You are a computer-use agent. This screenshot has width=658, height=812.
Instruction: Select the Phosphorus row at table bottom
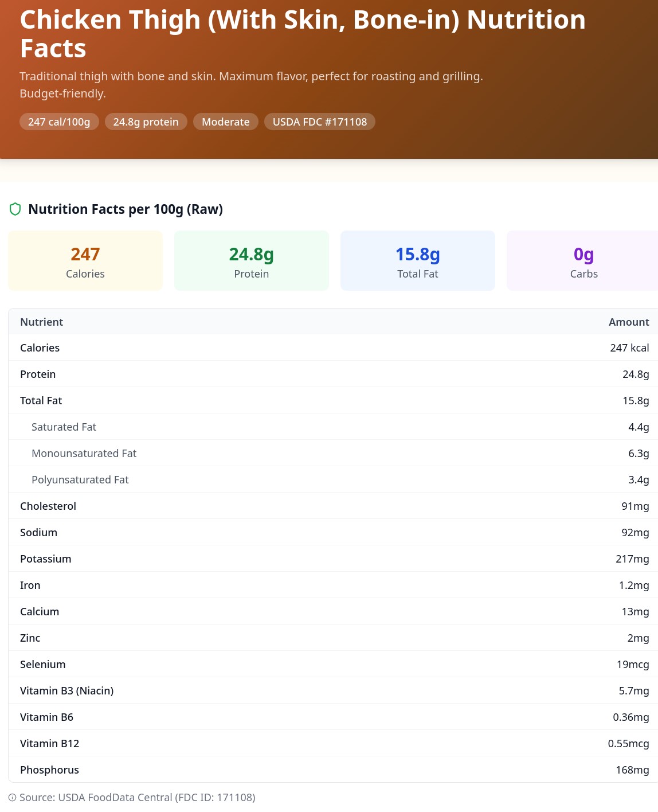pyautogui.click(x=333, y=770)
